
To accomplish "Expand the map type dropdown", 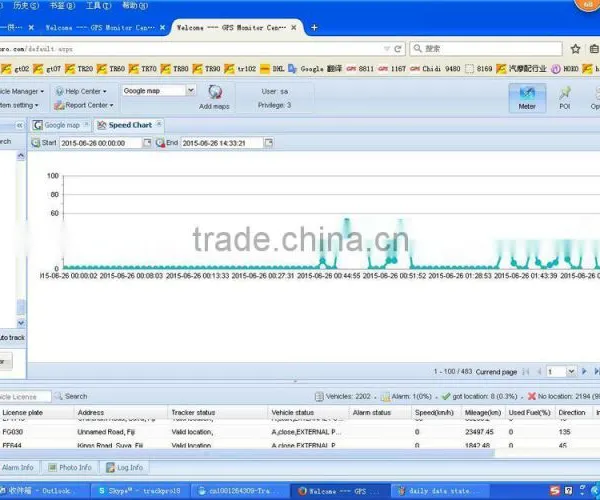I will pyautogui.click(x=191, y=90).
